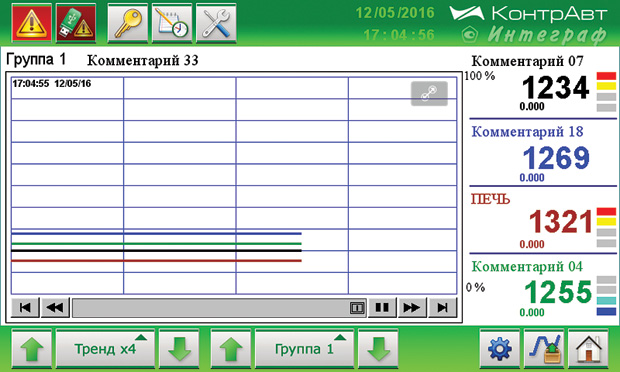Open the alarm warning triangle icon
Screen dimensions: 620x372
pos(32,23)
